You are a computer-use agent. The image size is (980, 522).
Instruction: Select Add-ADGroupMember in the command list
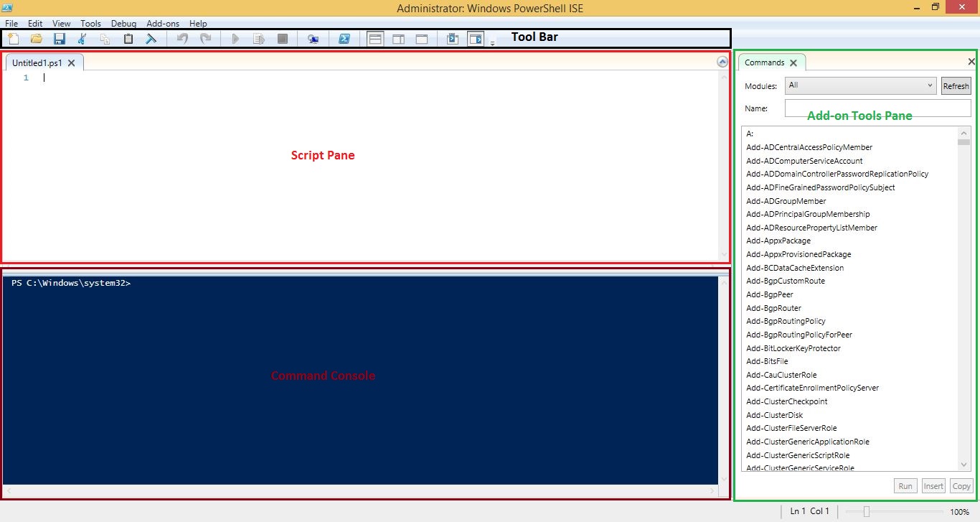(x=786, y=201)
